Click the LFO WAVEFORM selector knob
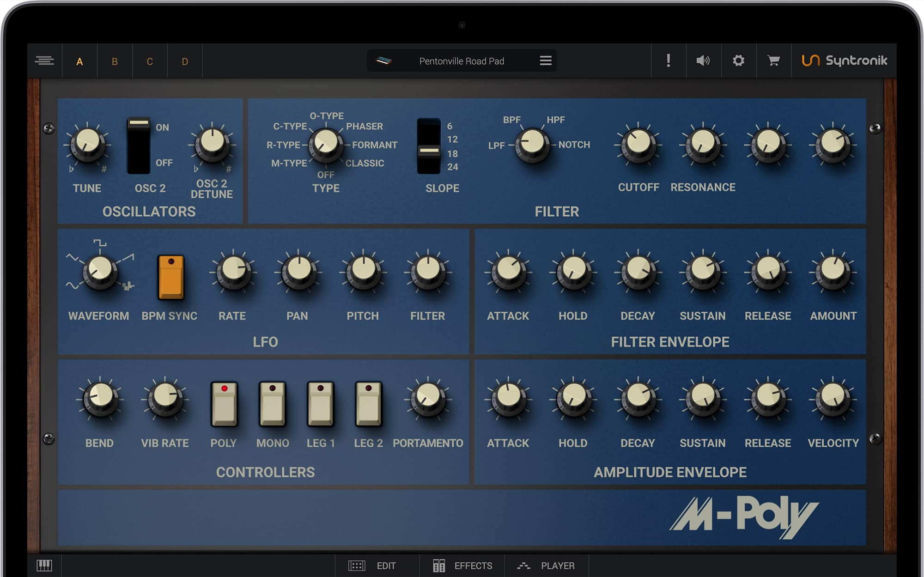The image size is (924, 577). [100, 271]
